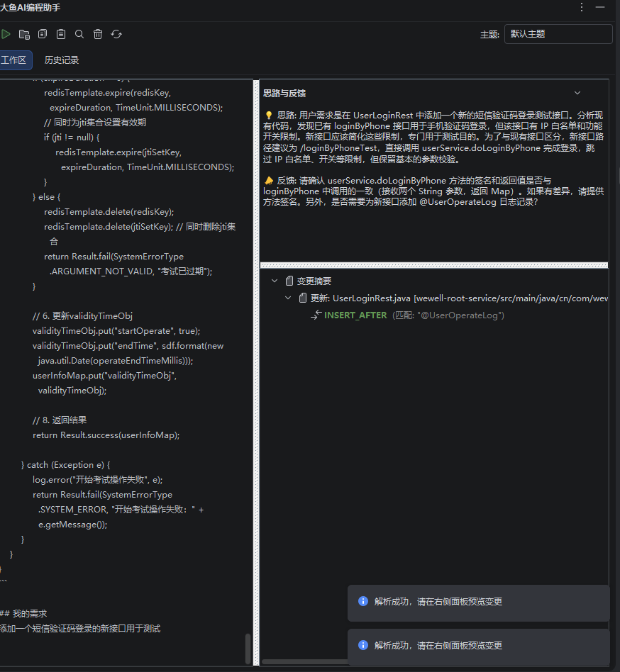Click the lightbulb 思路 icon
This screenshot has height=672, width=620.
(268, 116)
